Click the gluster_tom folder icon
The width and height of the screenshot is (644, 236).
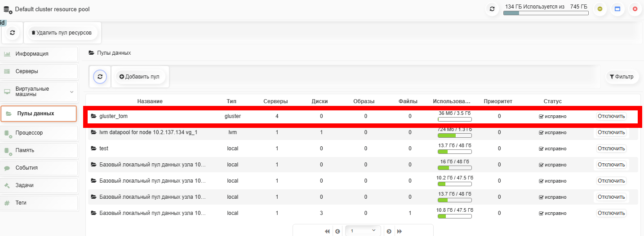point(94,116)
